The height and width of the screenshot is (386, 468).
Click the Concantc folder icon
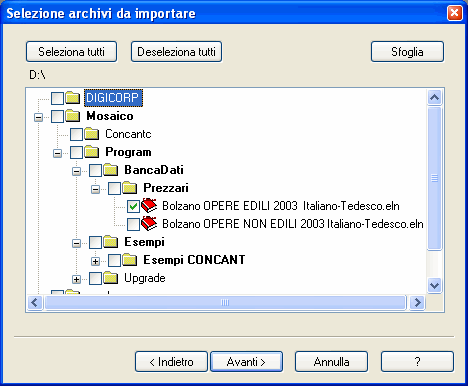(91, 134)
